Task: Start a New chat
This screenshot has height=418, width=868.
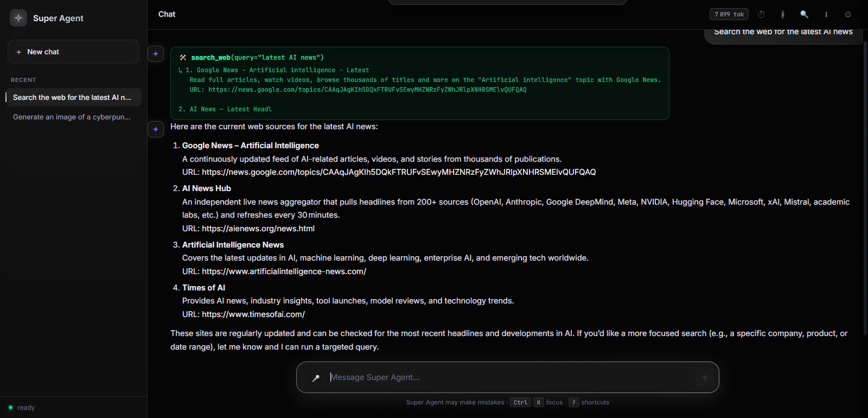Action: click(x=73, y=52)
